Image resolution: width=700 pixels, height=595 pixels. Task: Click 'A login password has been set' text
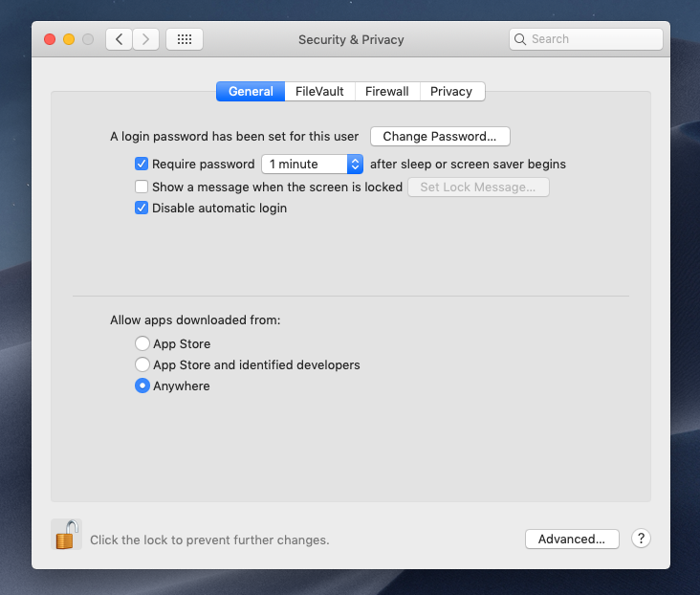pyautogui.click(x=234, y=136)
